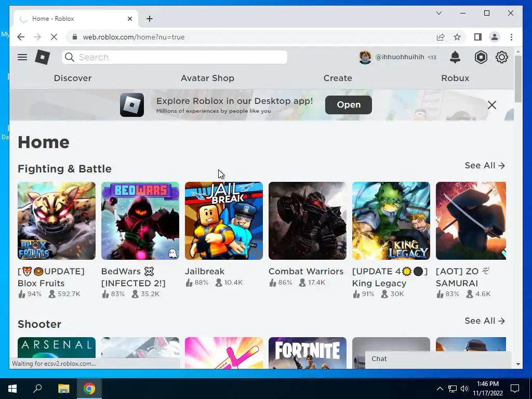Click the Roblox logo icon
This screenshot has width=532, height=399.
[43, 57]
